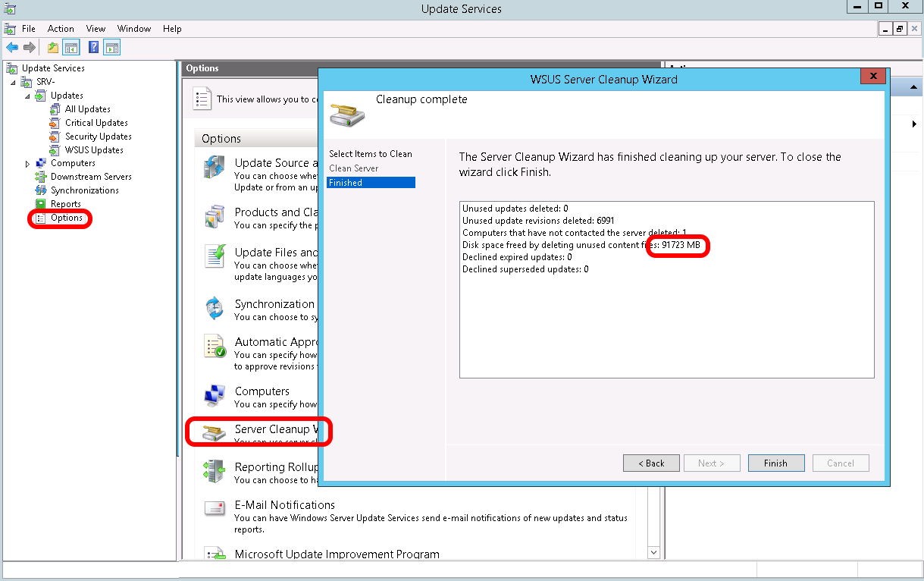Click the Back arrow toolbar icon
The image size is (924, 581).
(12, 48)
